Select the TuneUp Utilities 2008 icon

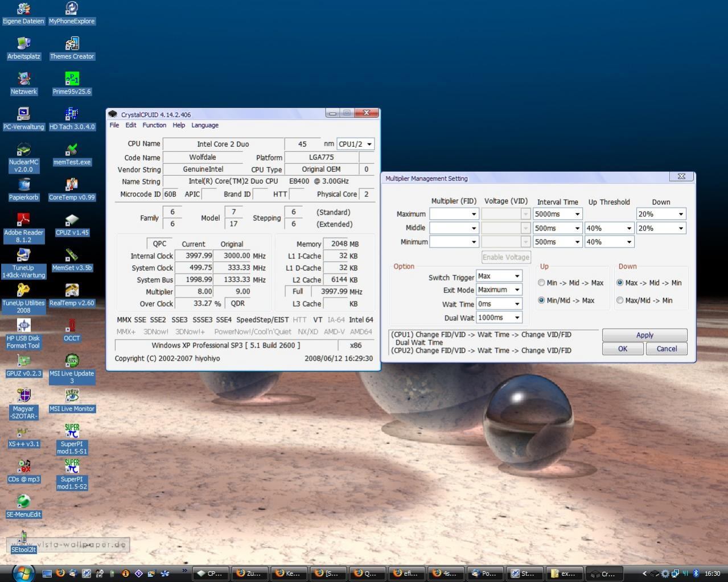pyautogui.click(x=23, y=299)
